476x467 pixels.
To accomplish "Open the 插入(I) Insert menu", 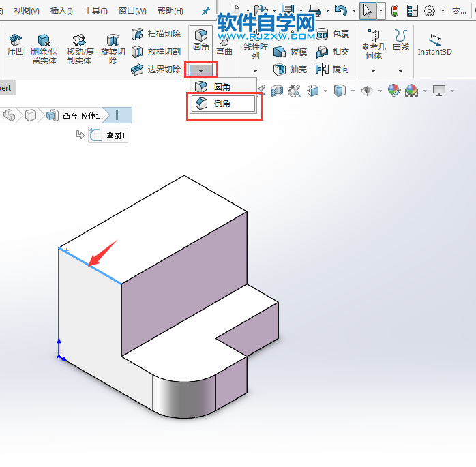I will 61,11.
